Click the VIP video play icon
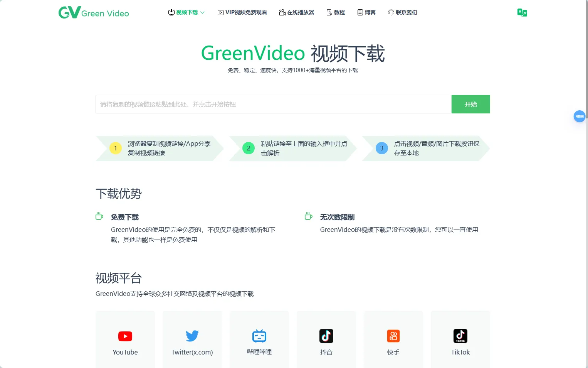 [x=220, y=13]
